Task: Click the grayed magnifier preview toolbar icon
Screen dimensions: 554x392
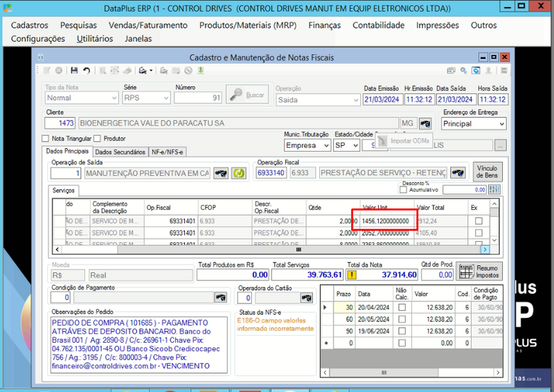Action: tap(102, 71)
